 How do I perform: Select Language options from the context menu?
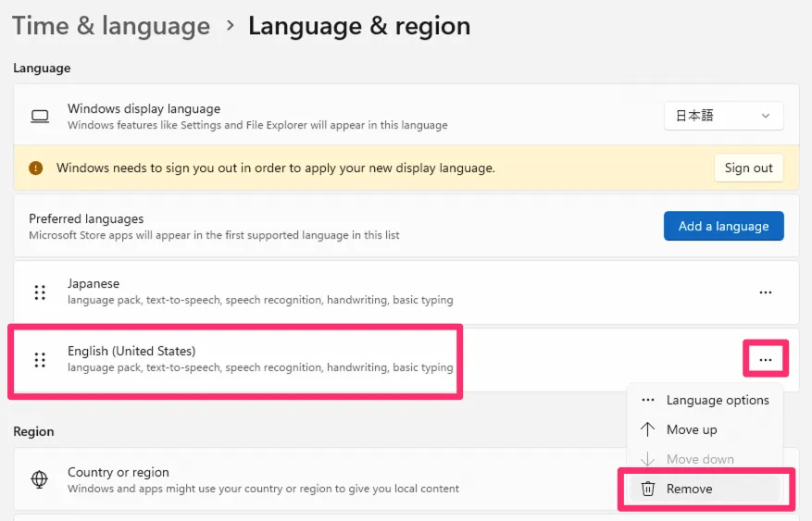717,400
